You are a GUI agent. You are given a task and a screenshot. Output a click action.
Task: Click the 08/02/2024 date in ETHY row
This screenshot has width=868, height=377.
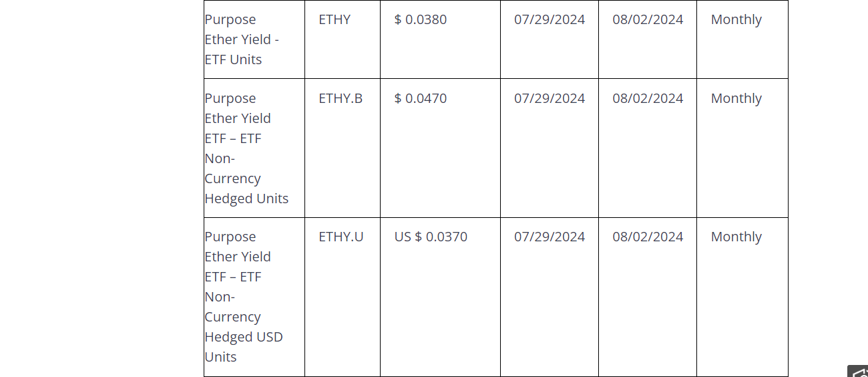(x=648, y=20)
